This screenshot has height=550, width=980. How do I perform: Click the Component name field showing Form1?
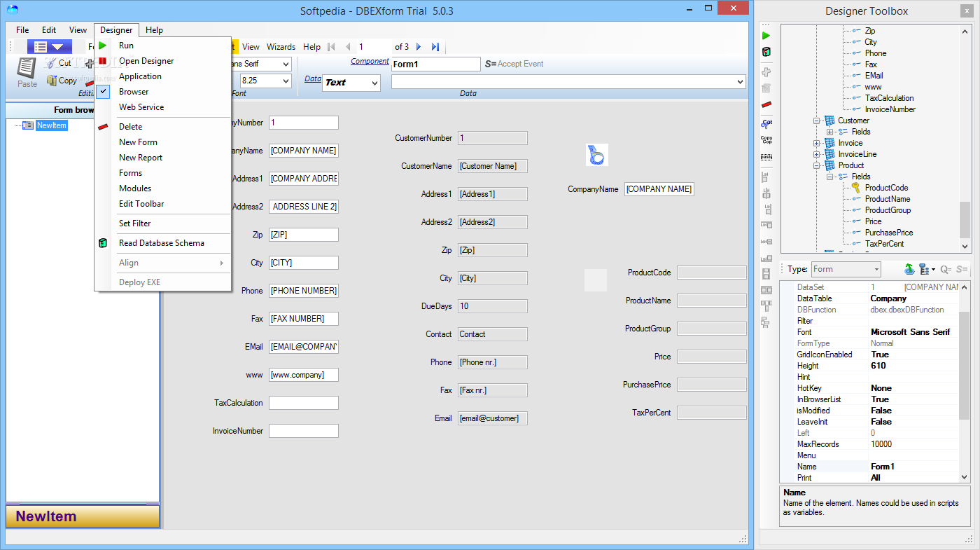pyautogui.click(x=435, y=64)
